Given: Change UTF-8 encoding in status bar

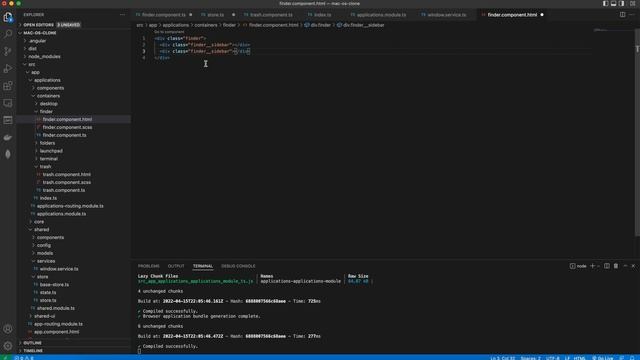Looking at the screenshot, I should click(x=553, y=358).
